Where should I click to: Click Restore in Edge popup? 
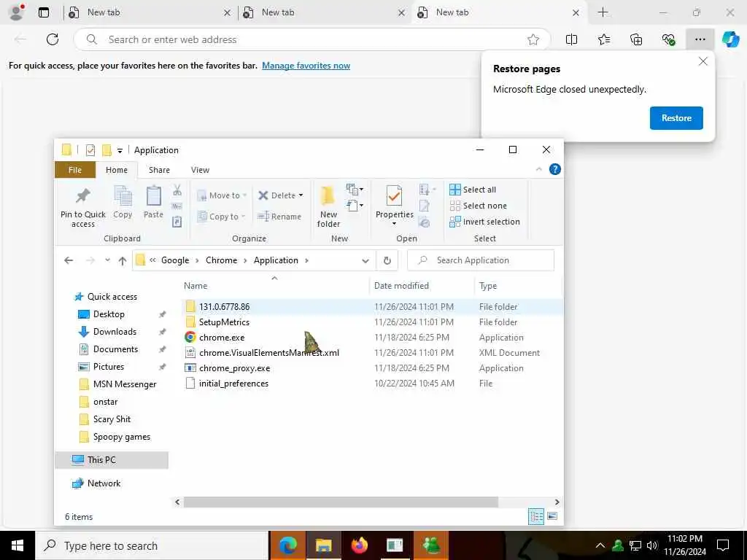(x=676, y=118)
